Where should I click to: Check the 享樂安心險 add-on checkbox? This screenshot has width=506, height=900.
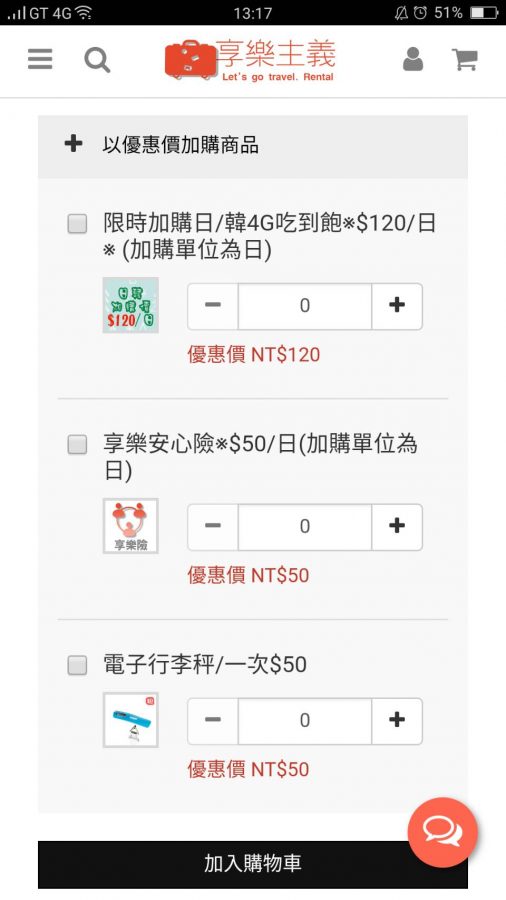77,445
